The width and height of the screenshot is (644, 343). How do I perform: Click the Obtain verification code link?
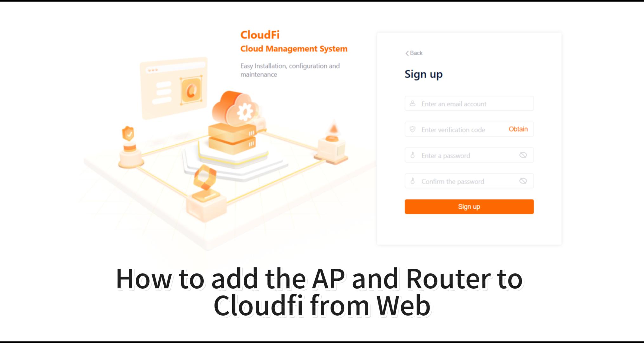(x=518, y=129)
